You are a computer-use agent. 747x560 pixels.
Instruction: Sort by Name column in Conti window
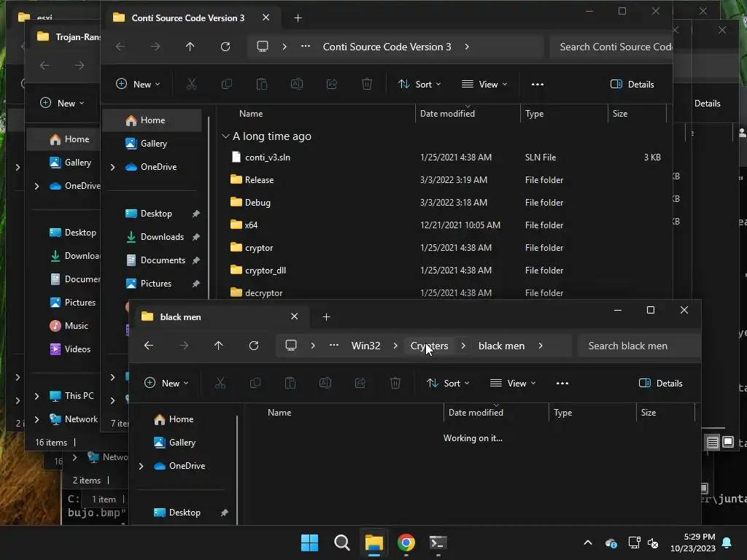[251, 114]
